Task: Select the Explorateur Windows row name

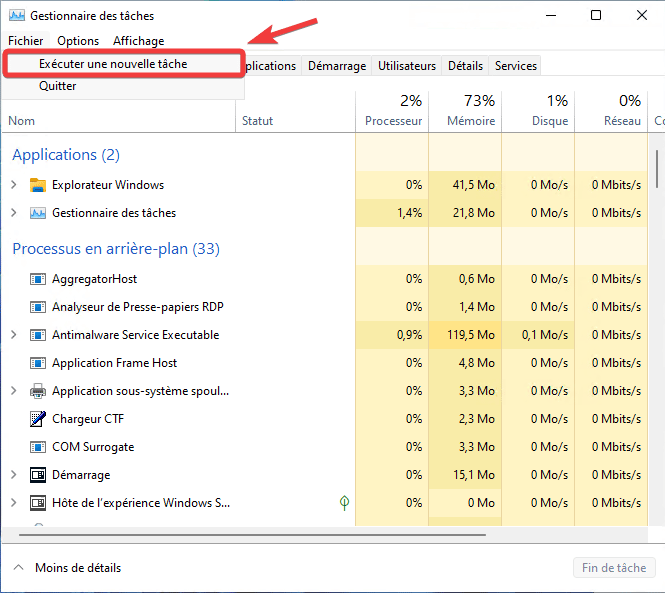Action: (108, 185)
